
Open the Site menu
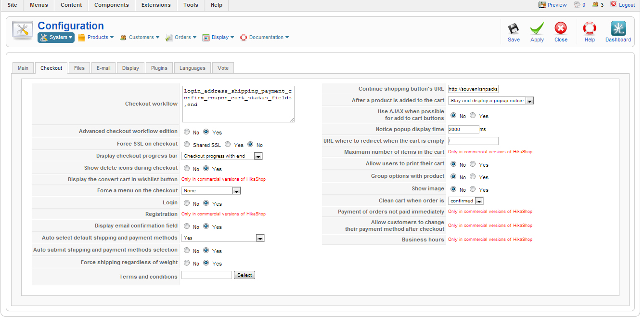coord(12,5)
